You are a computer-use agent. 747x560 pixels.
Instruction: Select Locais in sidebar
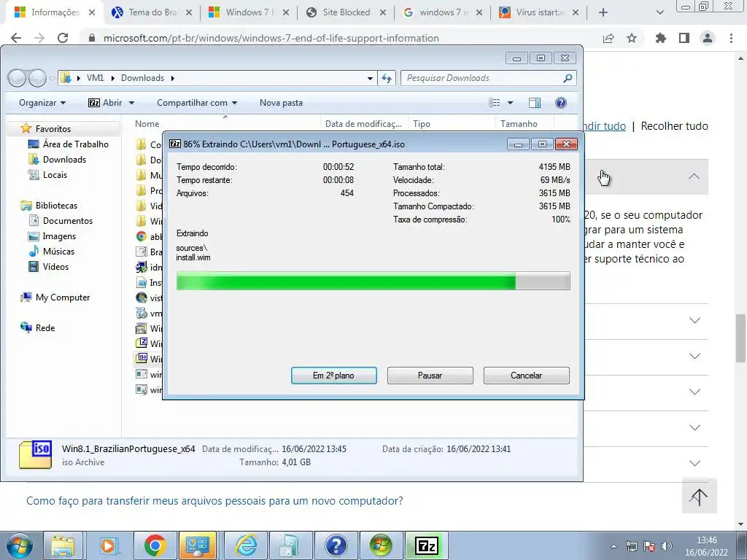[x=47, y=175]
